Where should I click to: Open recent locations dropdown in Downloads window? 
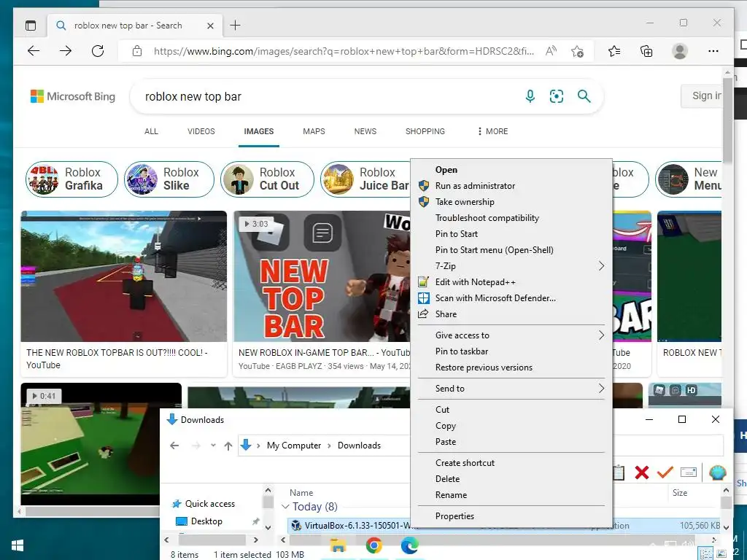213,446
